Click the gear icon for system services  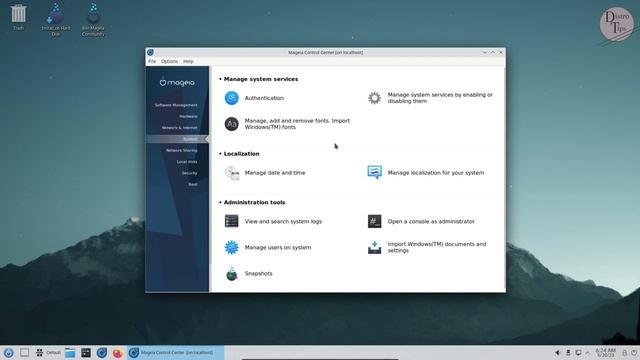374,98
